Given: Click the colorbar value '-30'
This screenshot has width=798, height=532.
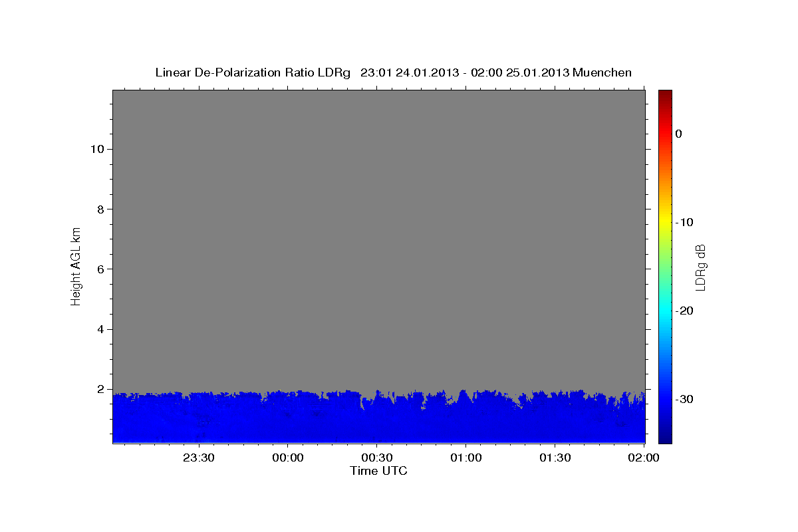Looking at the screenshot, I should tap(684, 399).
